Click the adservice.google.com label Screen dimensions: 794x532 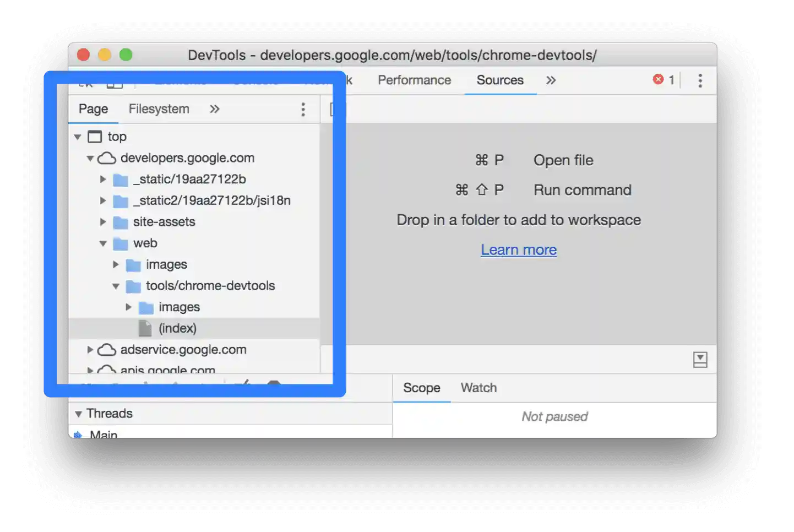[x=183, y=350]
